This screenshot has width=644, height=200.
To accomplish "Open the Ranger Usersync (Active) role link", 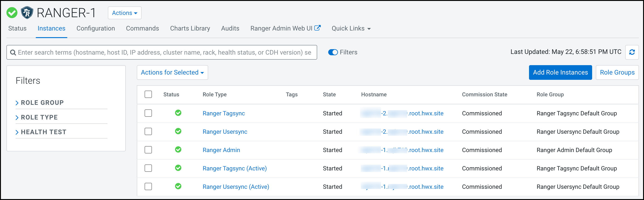I will (x=235, y=187).
